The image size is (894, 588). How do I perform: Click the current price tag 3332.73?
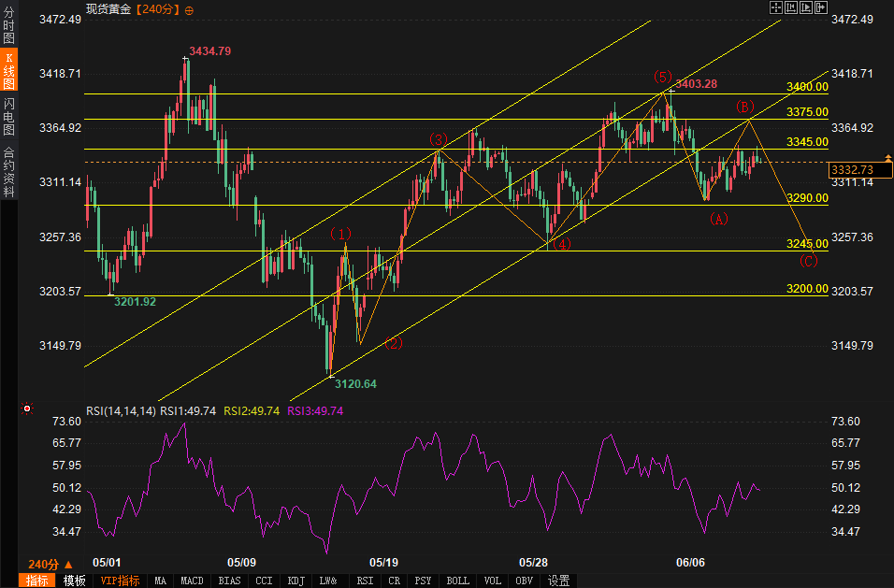859,170
